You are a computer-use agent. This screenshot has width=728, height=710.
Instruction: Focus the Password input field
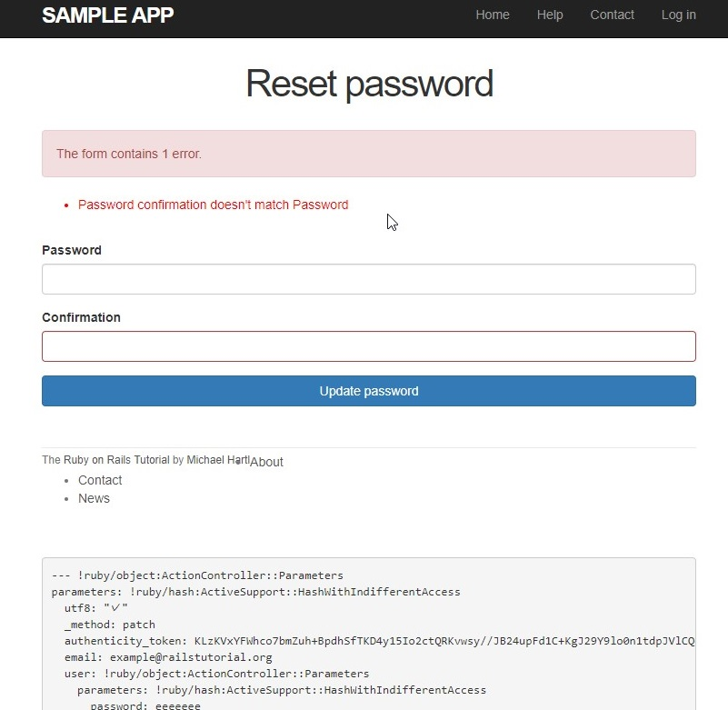(368, 279)
